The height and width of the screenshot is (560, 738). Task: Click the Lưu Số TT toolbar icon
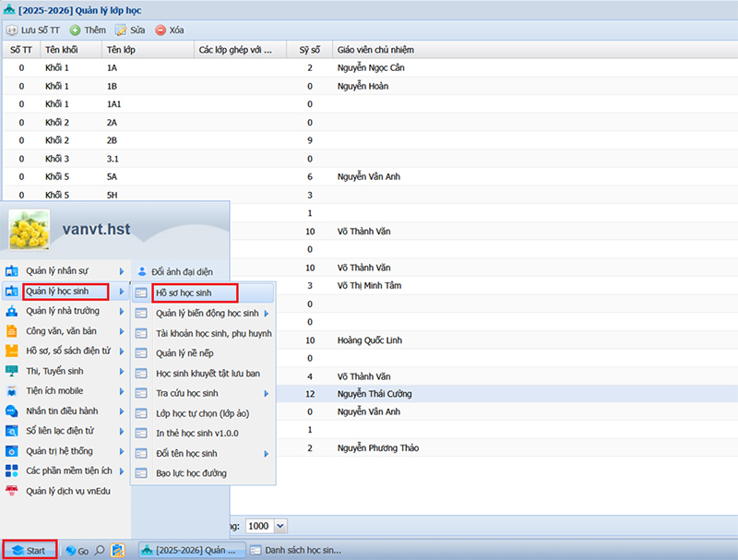(x=11, y=30)
